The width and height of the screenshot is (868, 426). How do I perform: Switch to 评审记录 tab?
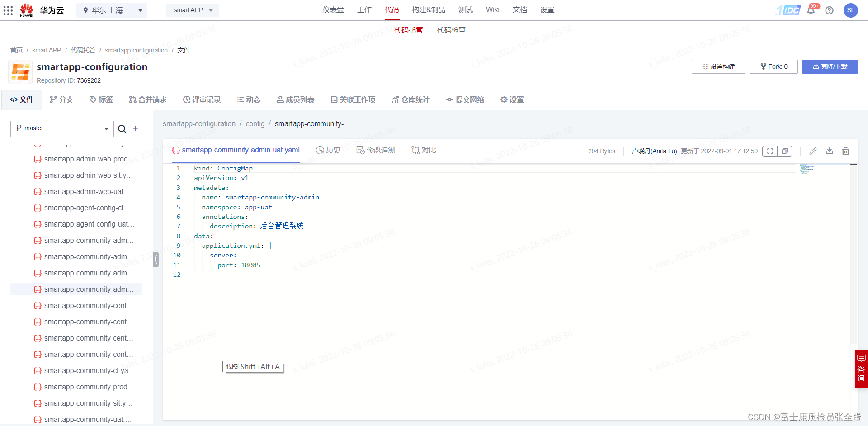click(202, 99)
